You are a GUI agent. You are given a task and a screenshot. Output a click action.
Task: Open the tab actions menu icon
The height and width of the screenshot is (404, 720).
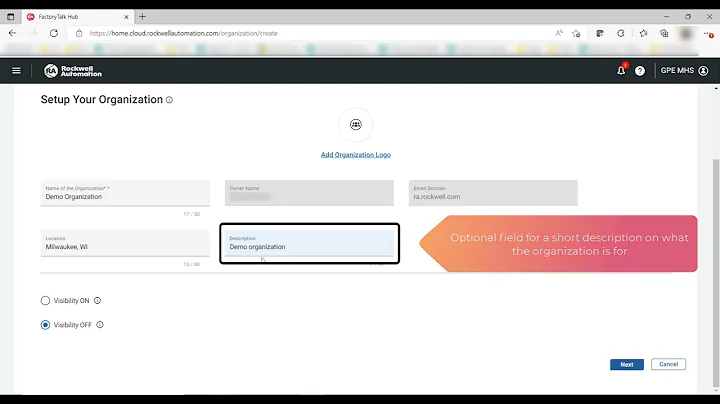click(x=11, y=17)
